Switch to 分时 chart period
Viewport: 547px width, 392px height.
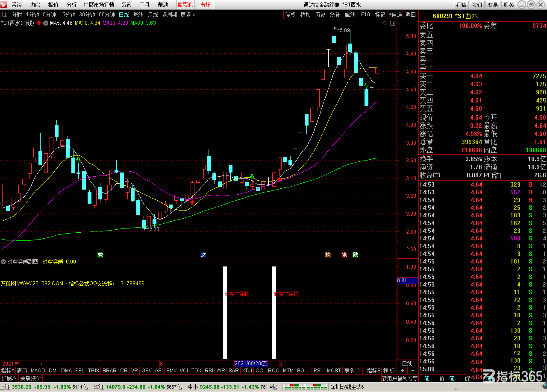click(x=17, y=15)
